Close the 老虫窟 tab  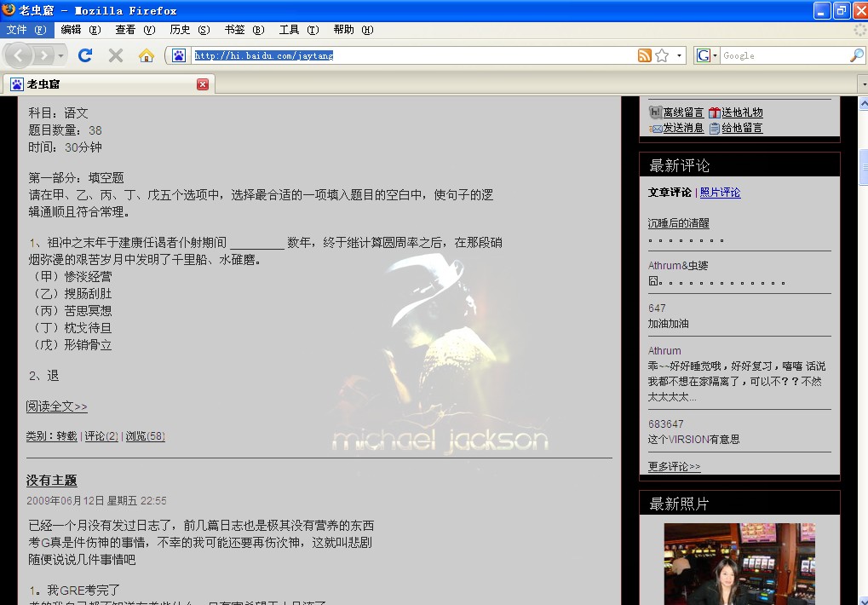203,84
